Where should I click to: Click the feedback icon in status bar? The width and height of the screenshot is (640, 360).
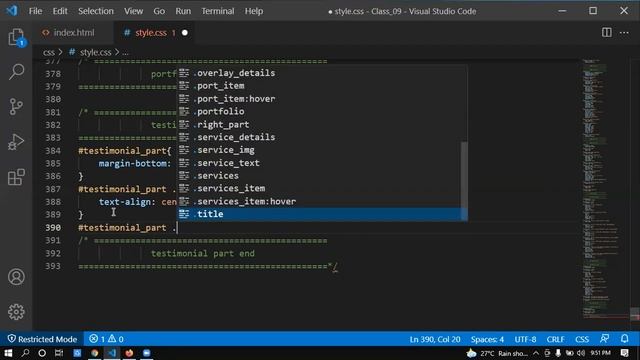pos(604,339)
